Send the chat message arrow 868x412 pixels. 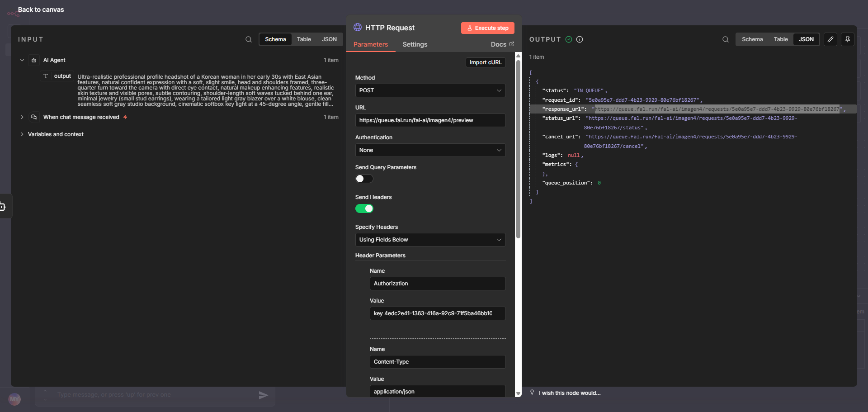tap(264, 395)
